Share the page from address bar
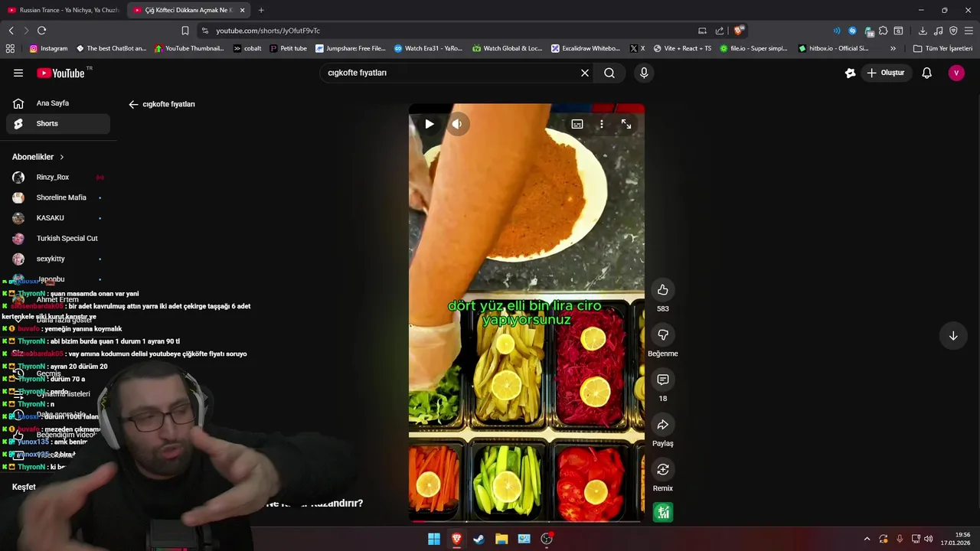 [720, 31]
